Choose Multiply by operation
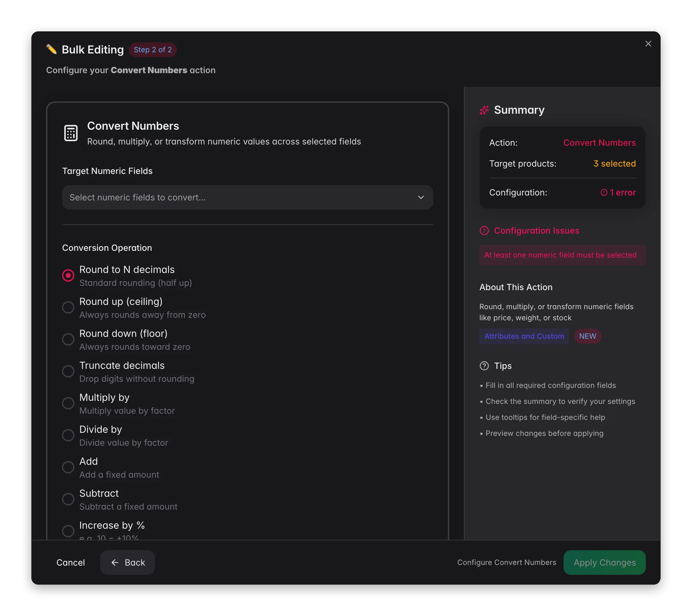The height and width of the screenshot is (616, 692). [x=68, y=403]
